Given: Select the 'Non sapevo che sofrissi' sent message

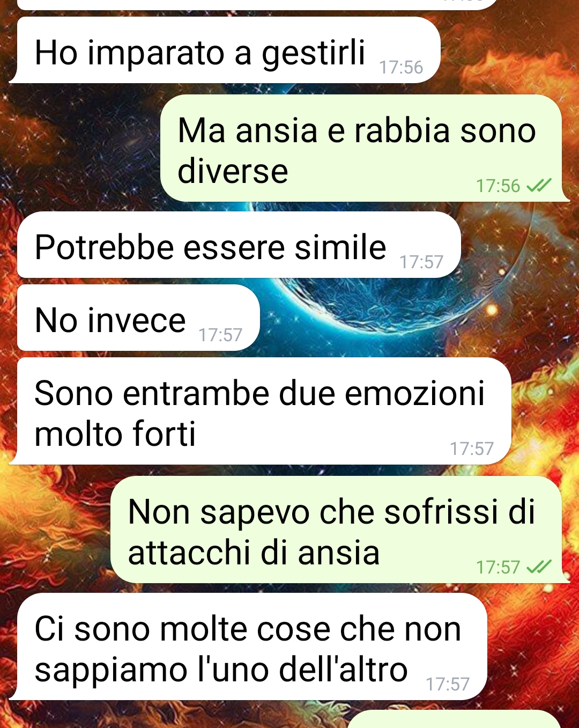Looking at the screenshot, I should [x=339, y=530].
